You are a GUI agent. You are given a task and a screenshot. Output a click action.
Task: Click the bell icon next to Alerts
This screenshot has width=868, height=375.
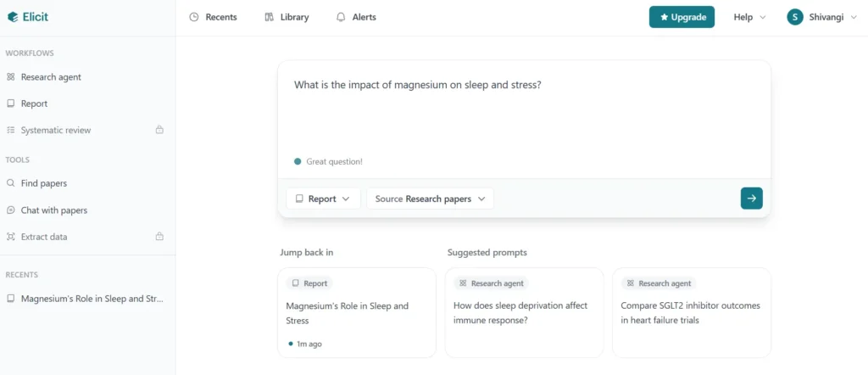341,17
